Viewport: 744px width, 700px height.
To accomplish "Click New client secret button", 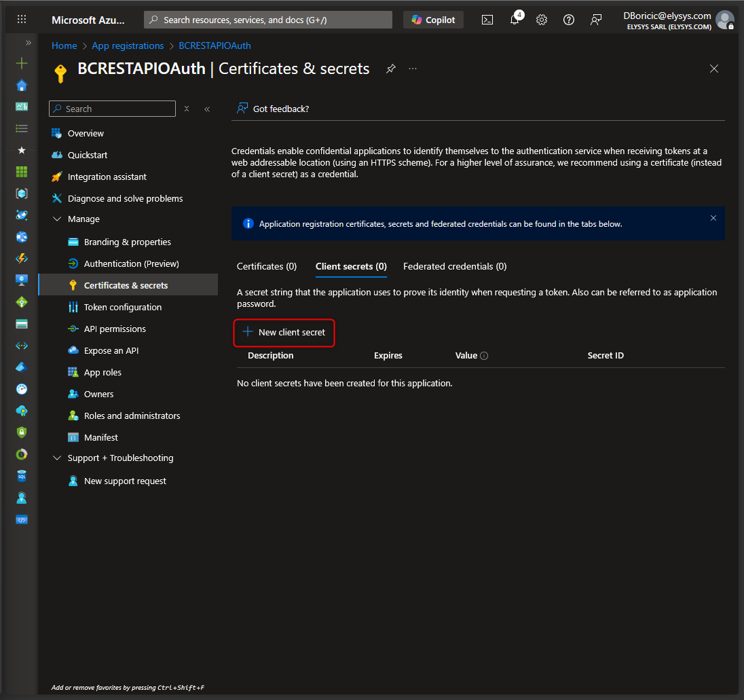I will [284, 333].
